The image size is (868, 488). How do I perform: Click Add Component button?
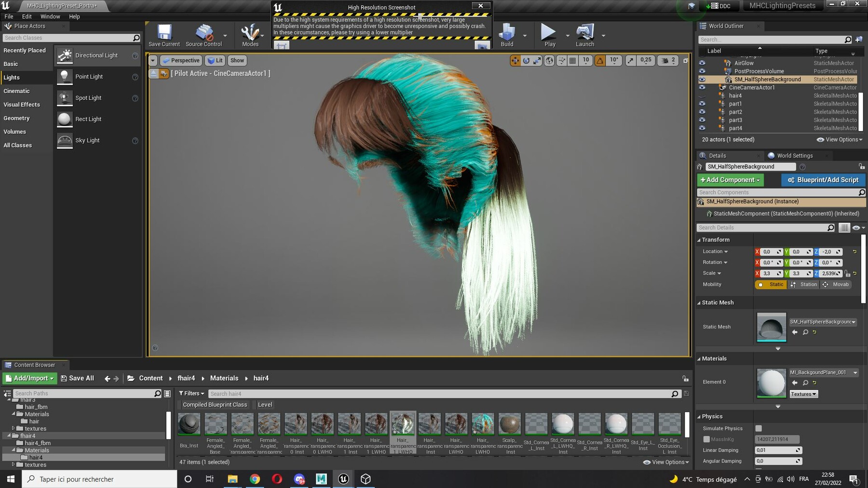pos(730,180)
